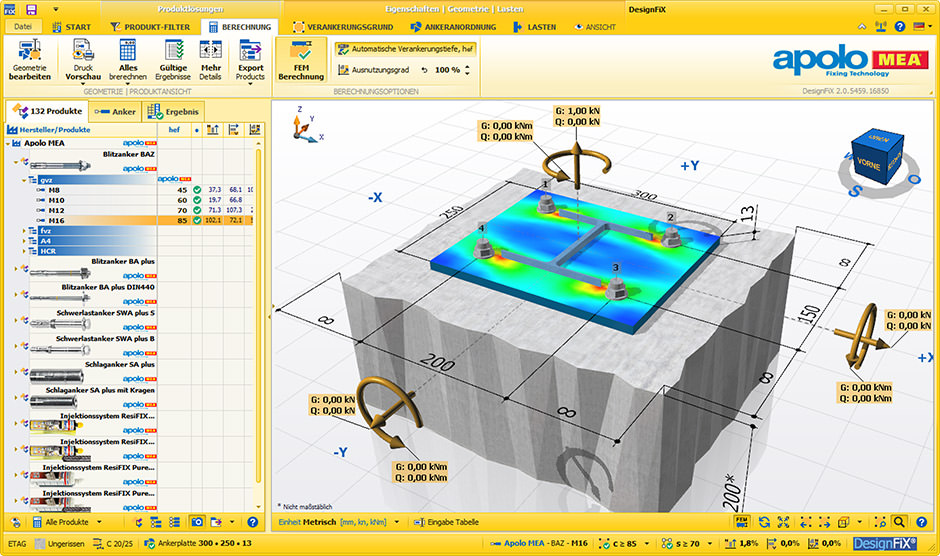940x556 pixels.
Task: Toggle Automatische Verankerungstiefe hef option
Action: pyautogui.click(x=405, y=49)
